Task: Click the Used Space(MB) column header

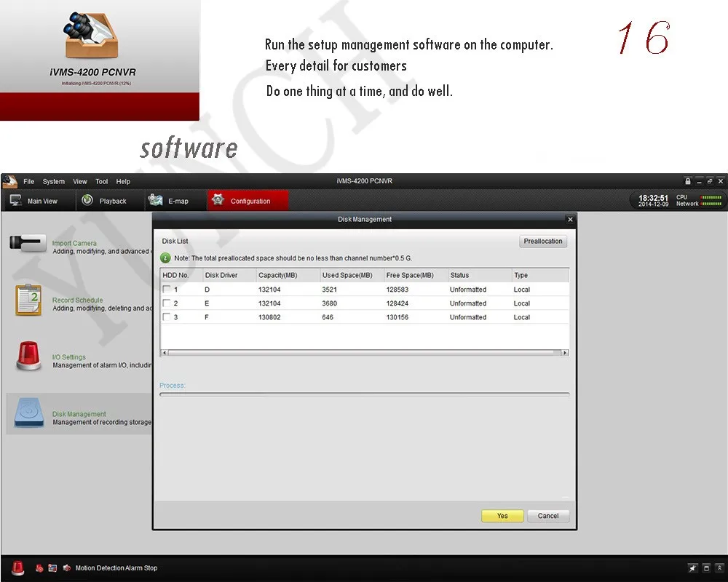Action: (x=352, y=275)
